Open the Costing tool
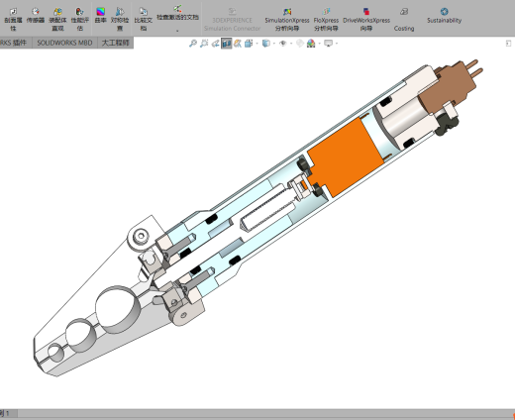The image size is (515, 420). pos(404,20)
